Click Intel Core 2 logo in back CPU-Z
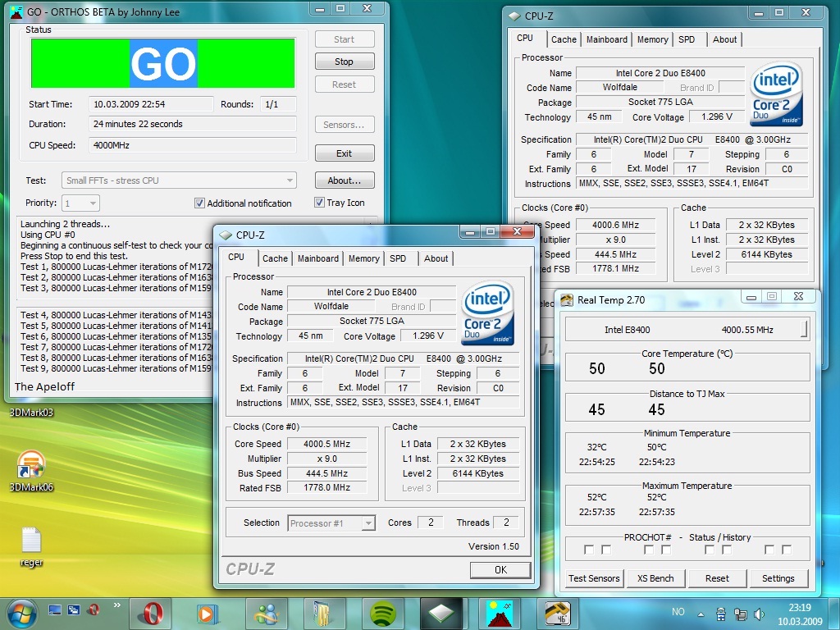The height and width of the screenshot is (630, 840). tap(776, 94)
